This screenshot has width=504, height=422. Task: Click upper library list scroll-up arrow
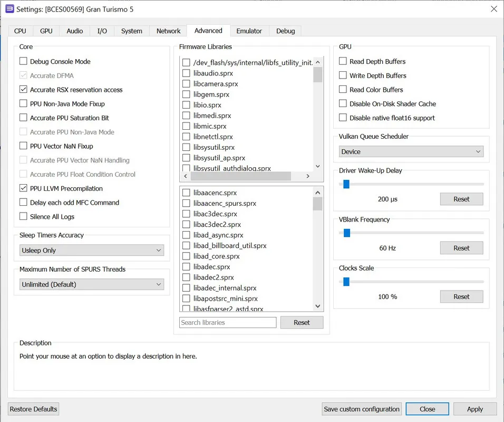point(317,62)
